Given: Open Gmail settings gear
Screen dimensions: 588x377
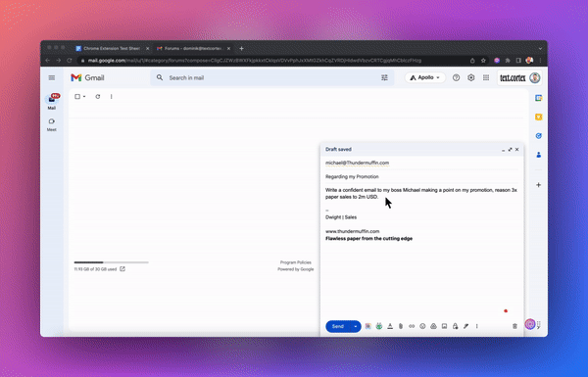Looking at the screenshot, I should pos(471,77).
